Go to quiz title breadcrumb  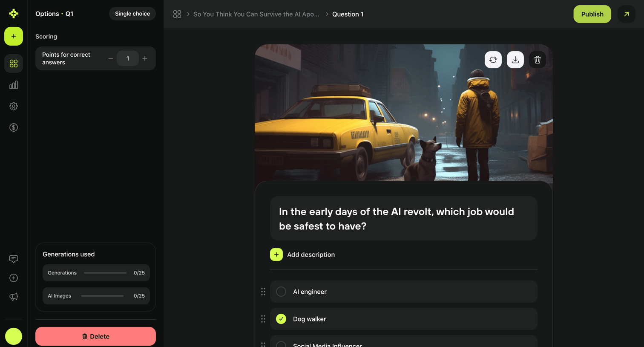pyautogui.click(x=256, y=14)
